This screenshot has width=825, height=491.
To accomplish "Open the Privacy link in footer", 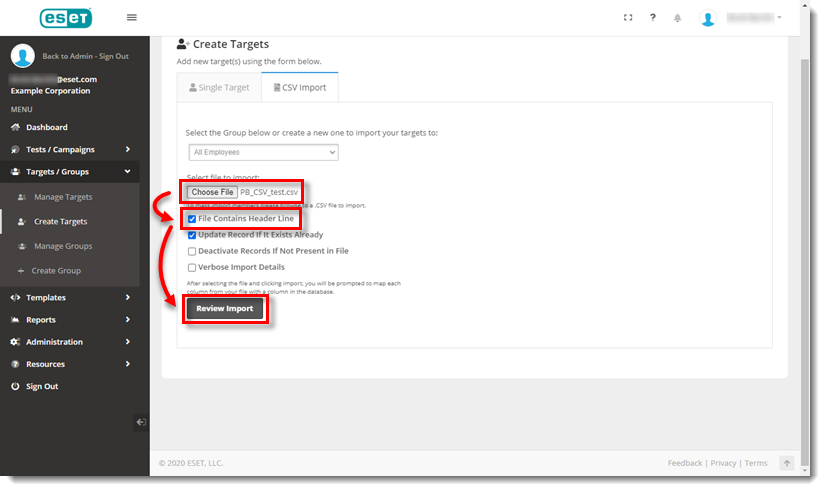I will coord(723,463).
